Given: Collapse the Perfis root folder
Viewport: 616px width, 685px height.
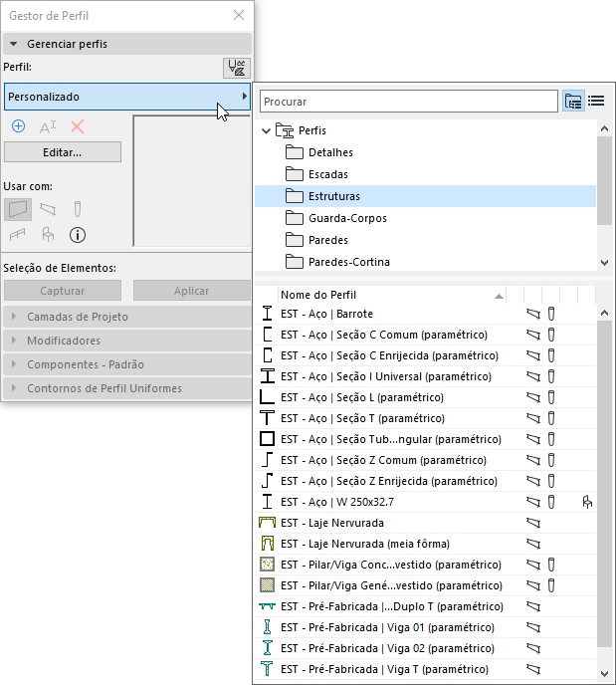Looking at the screenshot, I should [x=266, y=130].
